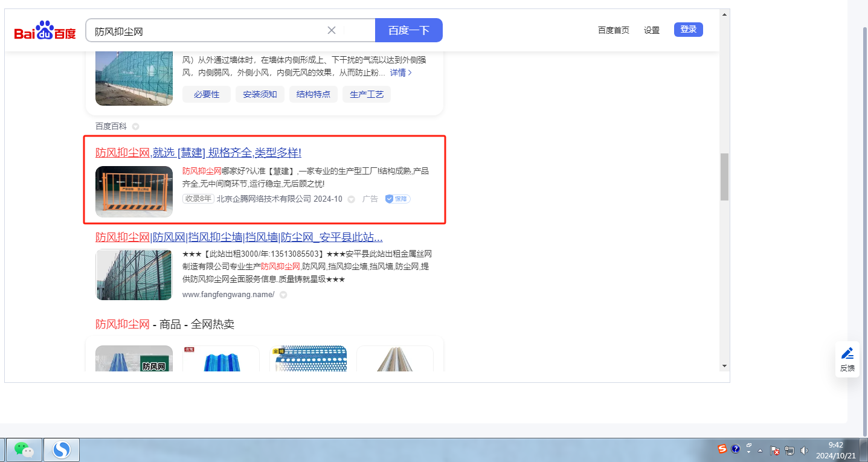Open the 慧建 规格齐全 ad result title
The image size is (868, 462).
click(x=198, y=153)
